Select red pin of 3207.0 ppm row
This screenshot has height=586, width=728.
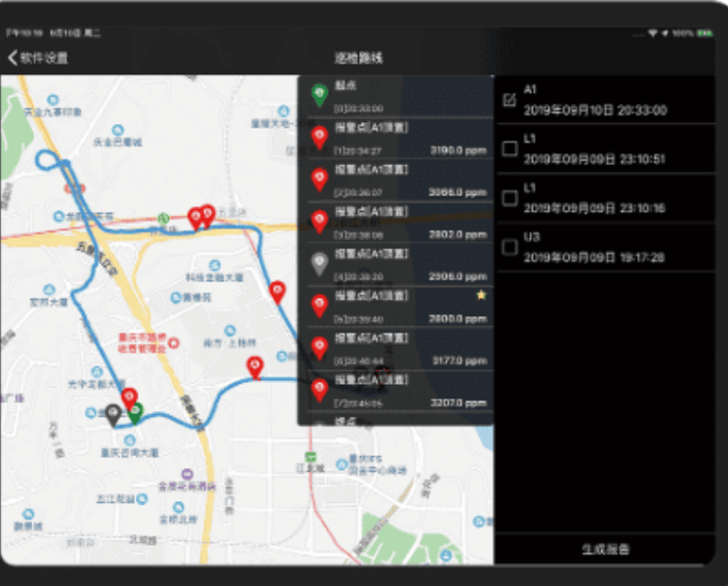[319, 391]
